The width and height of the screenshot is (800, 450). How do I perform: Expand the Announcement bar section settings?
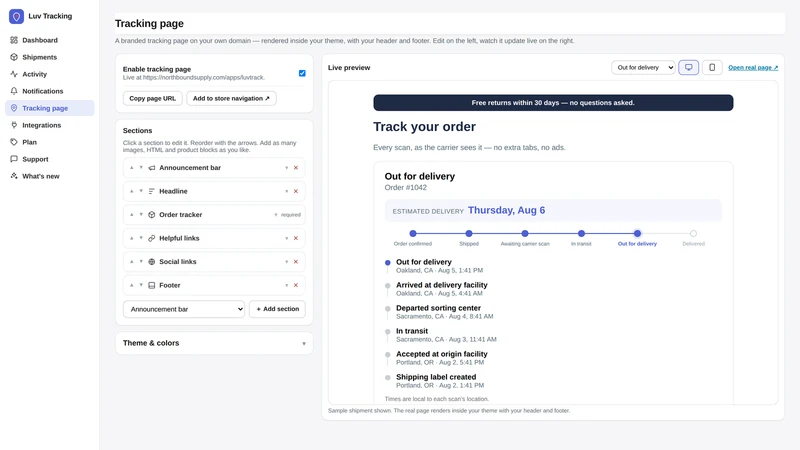coord(286,168)
